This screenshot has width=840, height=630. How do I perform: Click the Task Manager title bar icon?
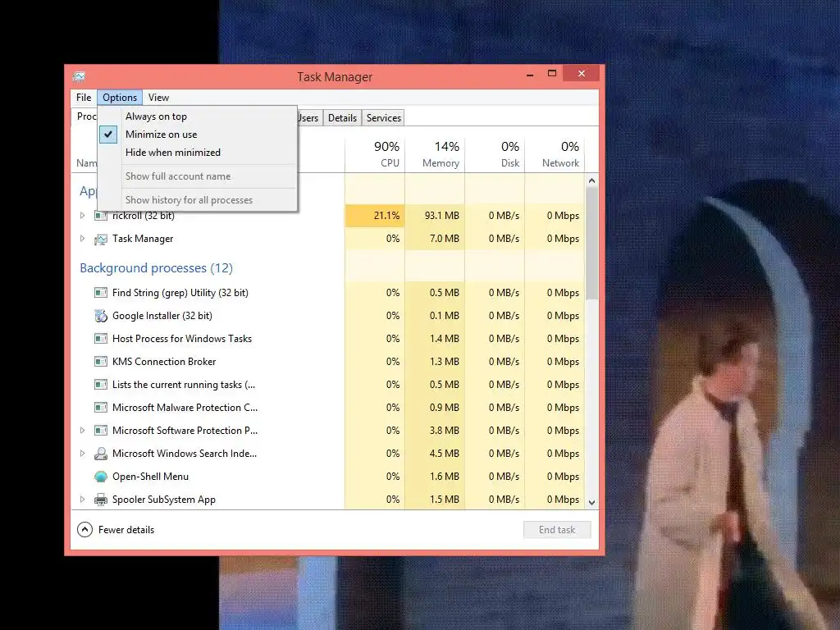click(x=80, y=76)
